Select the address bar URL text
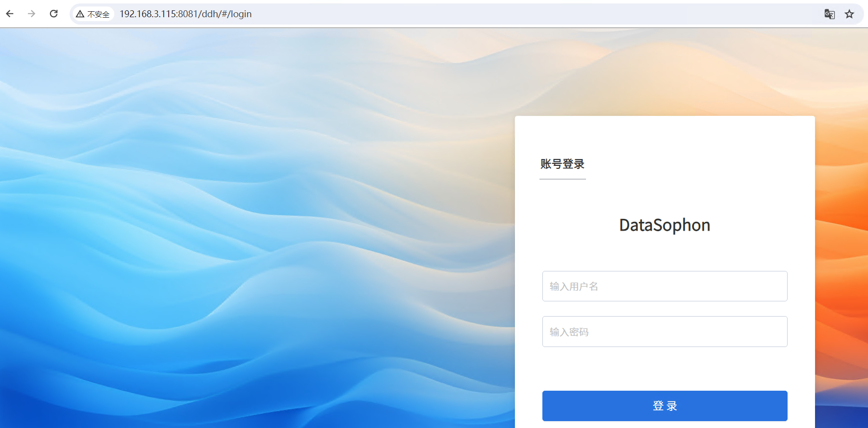This screenshot has height=428, width=868. [185, 14]
